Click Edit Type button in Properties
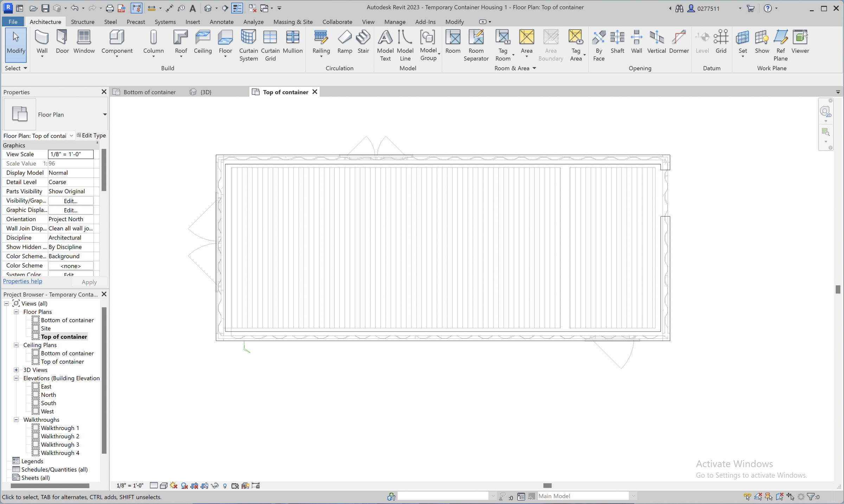Viewport: 844px width, 504px height. pyautogui.click(x=91, y=136)
